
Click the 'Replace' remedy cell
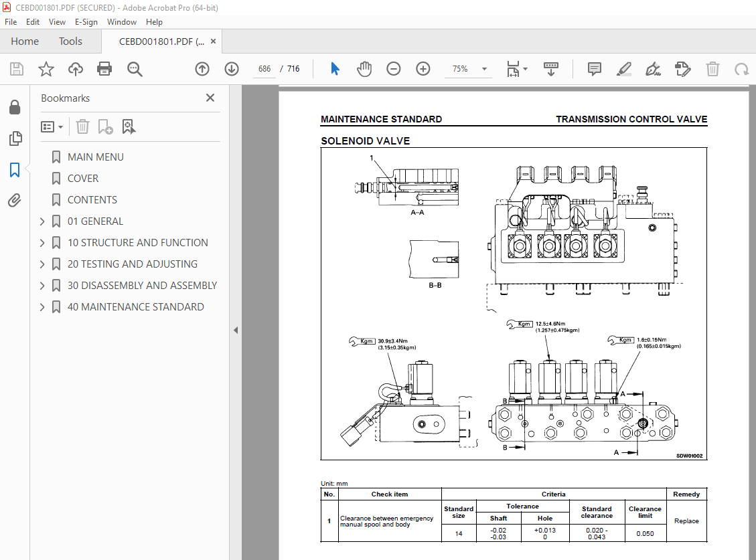(686, 521)
